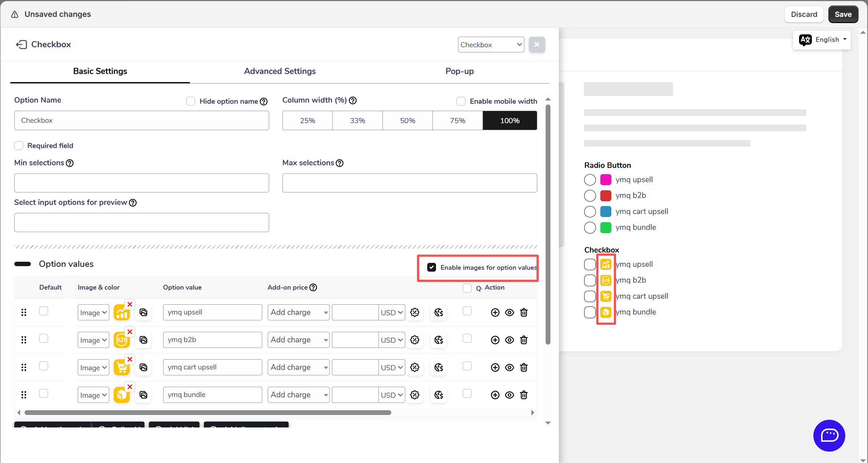Screen dimensions: 868x463
Task: Select the 50% column width button
Action: 407,121
